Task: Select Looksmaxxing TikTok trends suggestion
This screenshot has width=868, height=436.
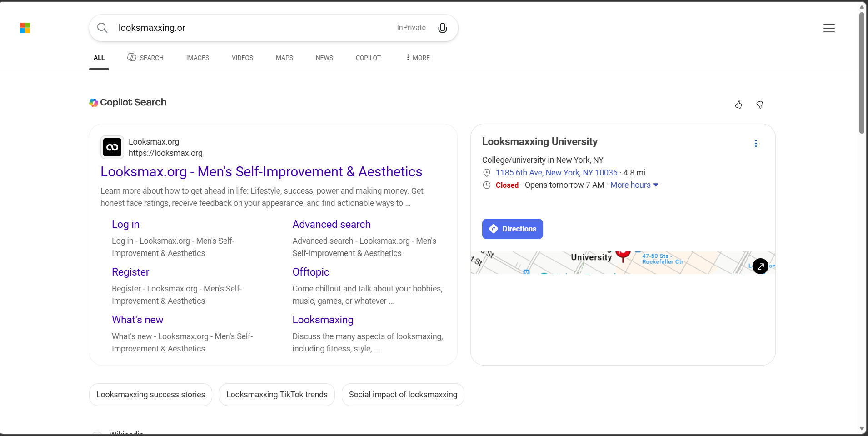Action: click(277, 395)
